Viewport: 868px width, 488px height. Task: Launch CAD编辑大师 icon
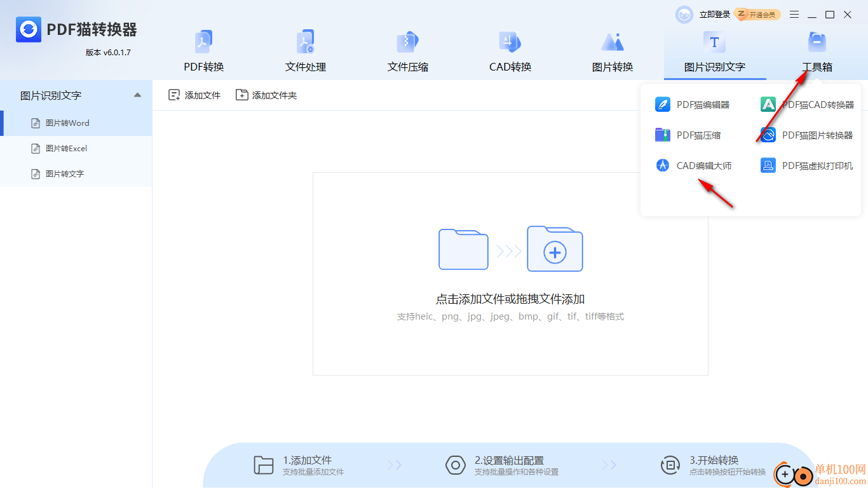(x=663, y=166)
